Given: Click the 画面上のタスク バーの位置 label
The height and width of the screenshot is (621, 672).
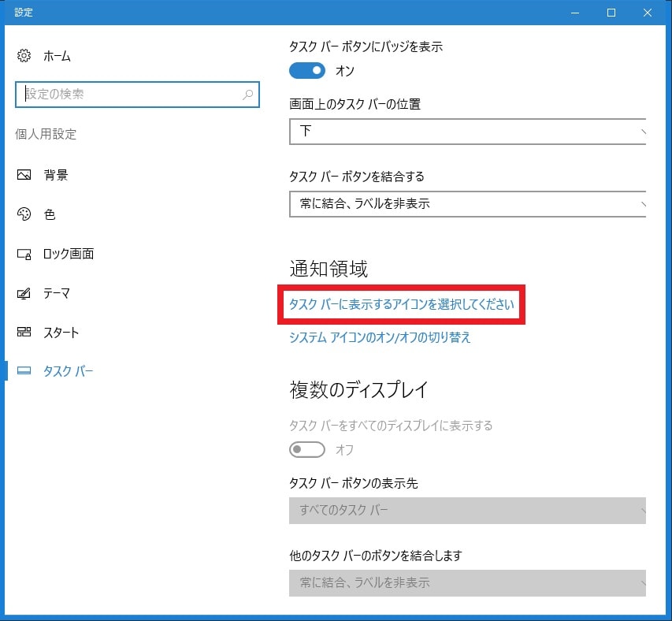Looking at the screenshot, I should click(x=355, y=104).
